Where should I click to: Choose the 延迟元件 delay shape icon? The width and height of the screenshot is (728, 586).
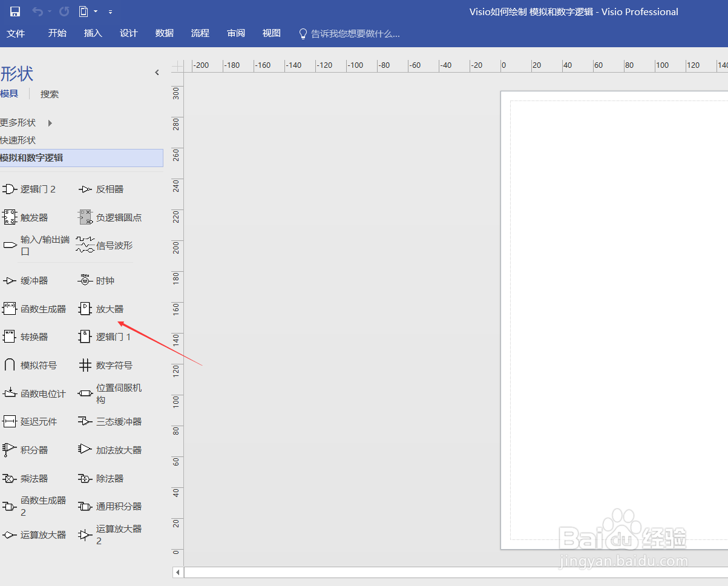(x=10, y=421)
